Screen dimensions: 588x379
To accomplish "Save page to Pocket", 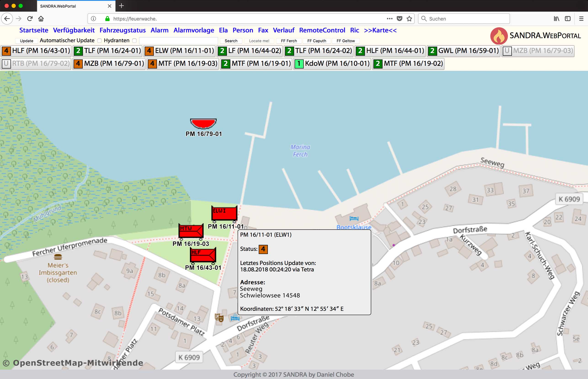I will pos(399,19).
